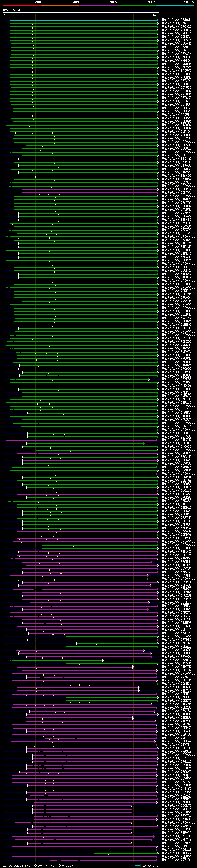Select the UniRef100_A9SUB4 label
Image resolution: width=197 pixels, height=868 pixels.
(177, 115)
